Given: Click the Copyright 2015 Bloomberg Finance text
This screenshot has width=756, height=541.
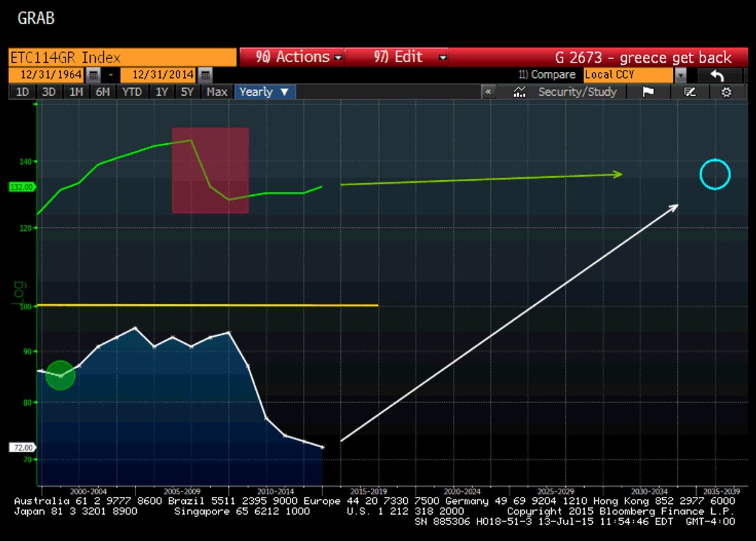Looking at the screenshot, I should (x=621, y=511).
